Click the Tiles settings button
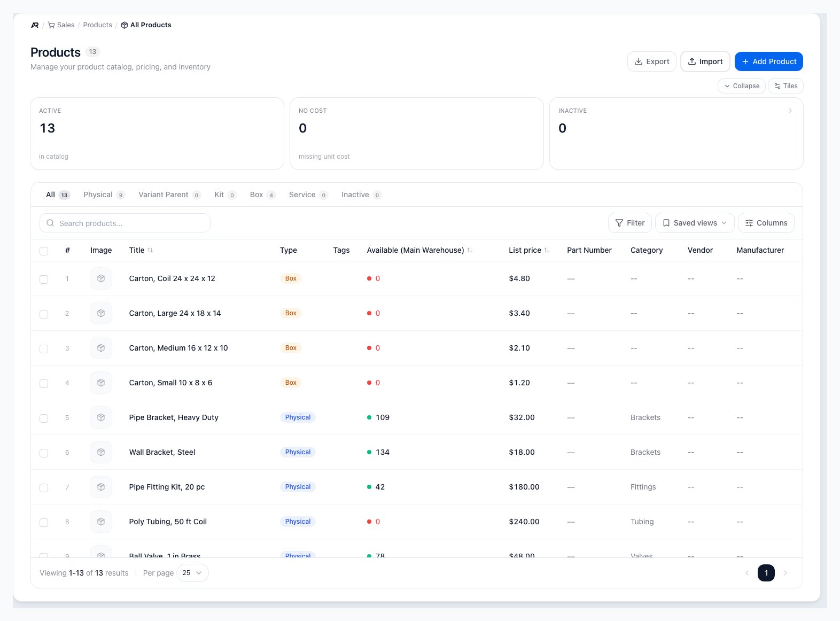The image size is (840, 621). (x=785, y=86)
